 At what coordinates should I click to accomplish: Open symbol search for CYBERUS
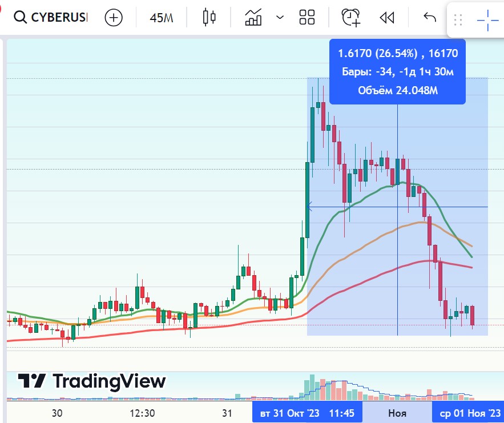pyautogui.click(x=51, y=18)
